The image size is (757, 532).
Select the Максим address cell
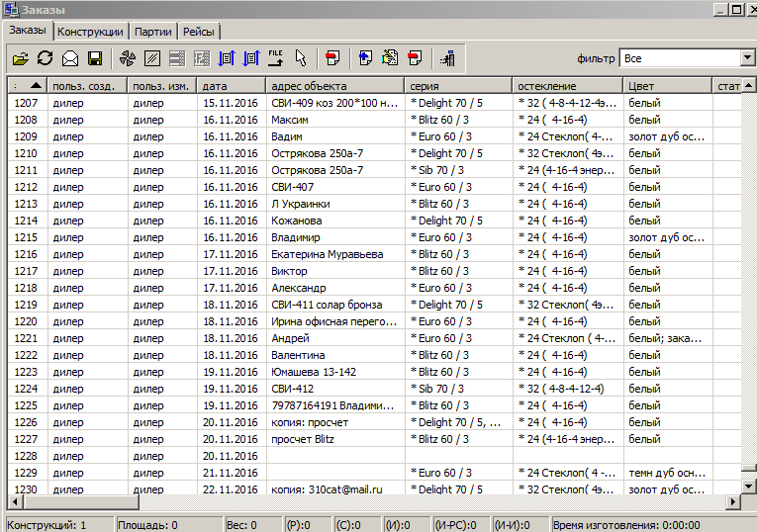point(335,120)
